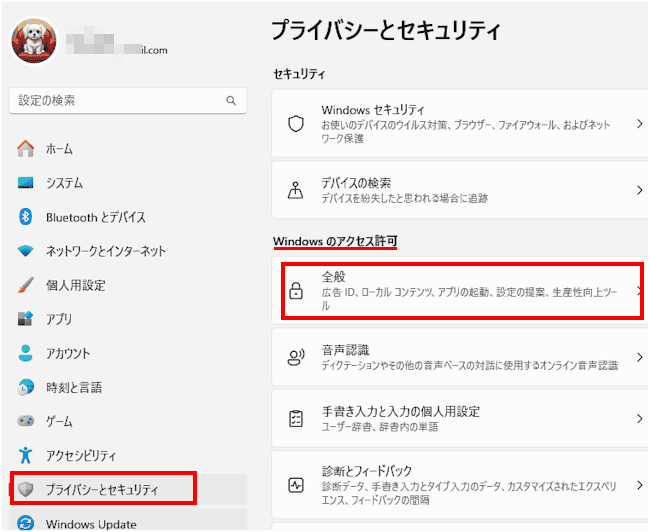Open Windows セキュリティ card title
This screenshot has height=532, width=650.
pos(373,110)
